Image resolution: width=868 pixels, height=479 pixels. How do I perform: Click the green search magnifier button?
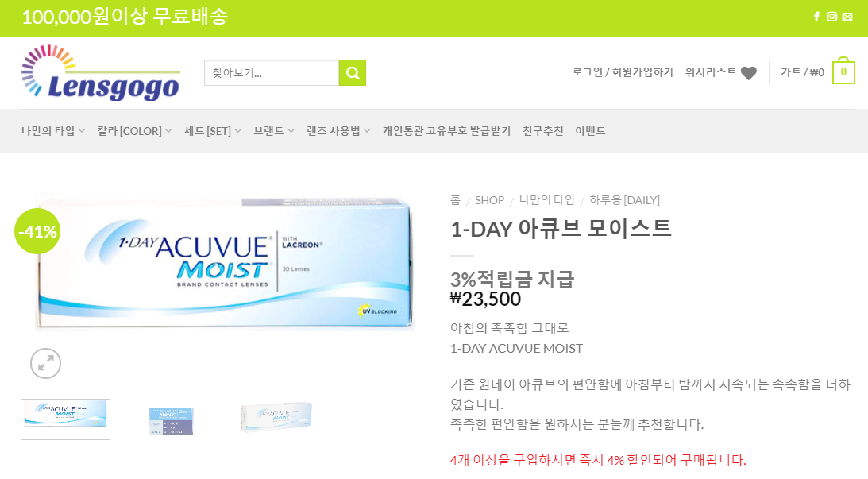point(353,72)
